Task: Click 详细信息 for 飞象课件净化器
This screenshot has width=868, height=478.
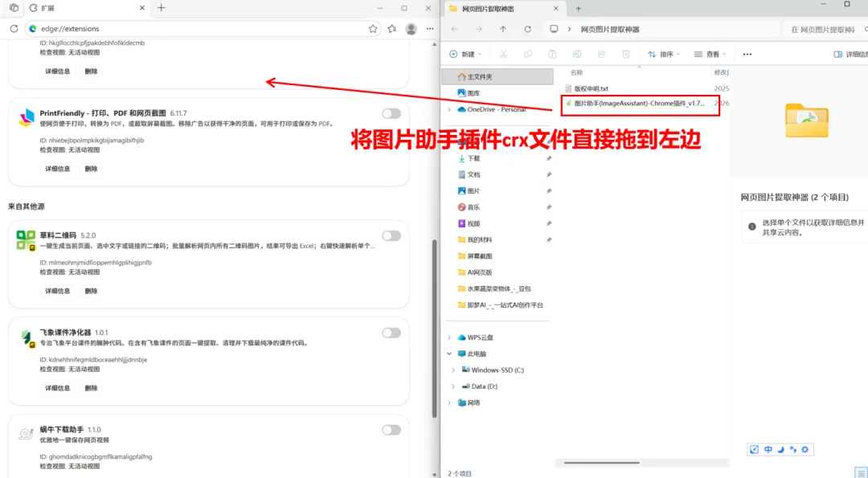Action: coord(58,388)
